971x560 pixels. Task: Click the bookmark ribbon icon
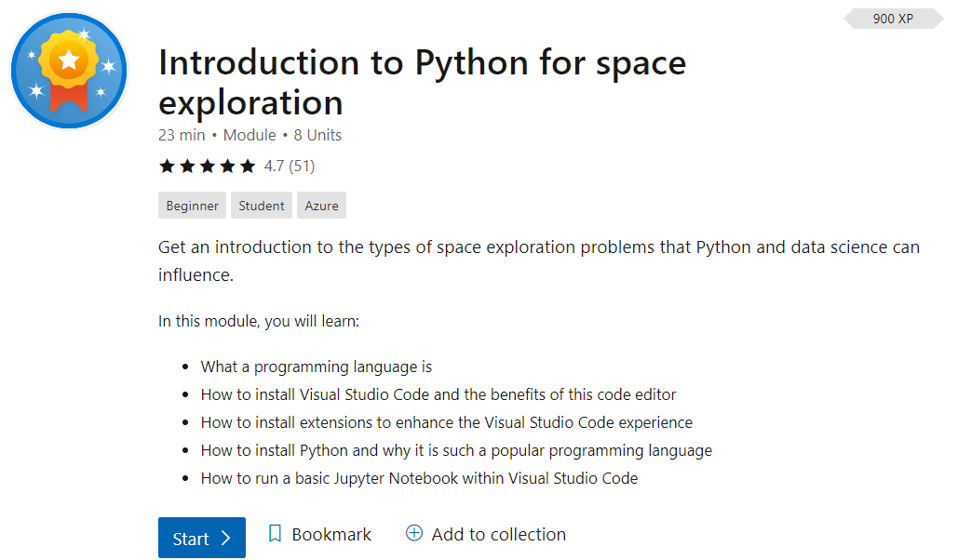pos(275,534)
